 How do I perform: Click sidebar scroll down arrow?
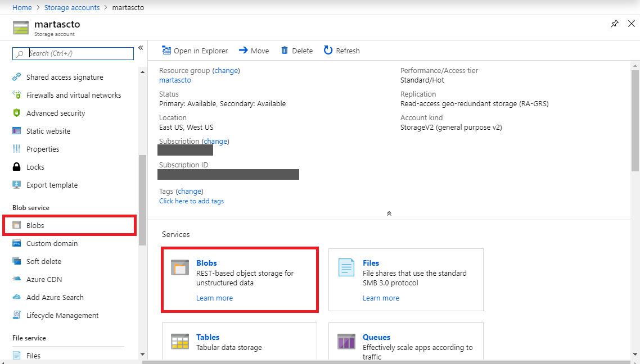pyautogui.click(x=142, y=354)
